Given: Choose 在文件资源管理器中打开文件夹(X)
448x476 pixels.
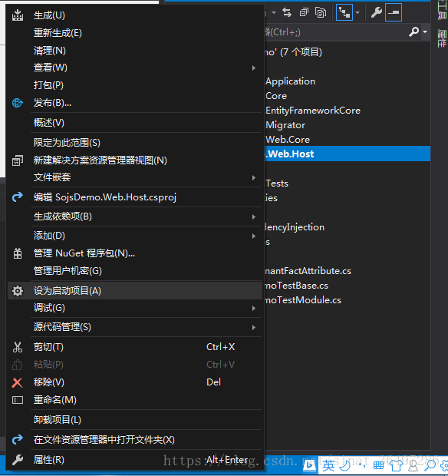Looking at the screenshot, I should 135,440.
